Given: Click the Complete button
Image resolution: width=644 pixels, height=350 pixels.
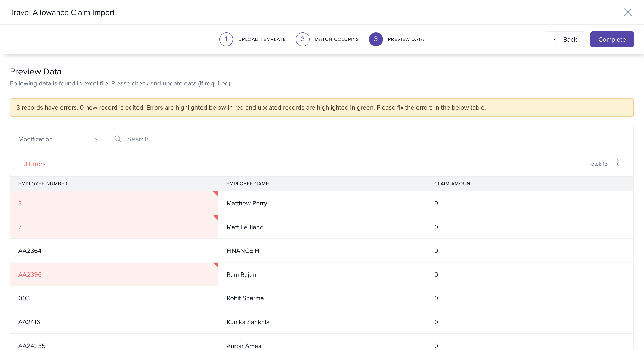Looking at the screenshot, I should tap(612, 39).
